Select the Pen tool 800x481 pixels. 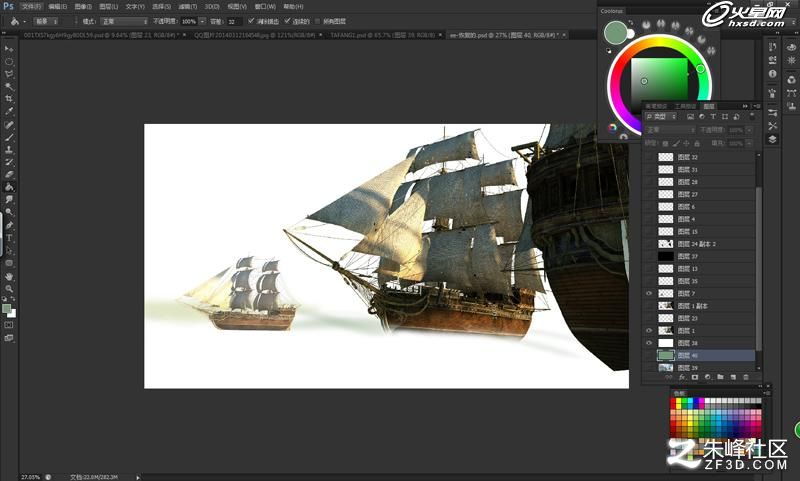coord(9,225)
